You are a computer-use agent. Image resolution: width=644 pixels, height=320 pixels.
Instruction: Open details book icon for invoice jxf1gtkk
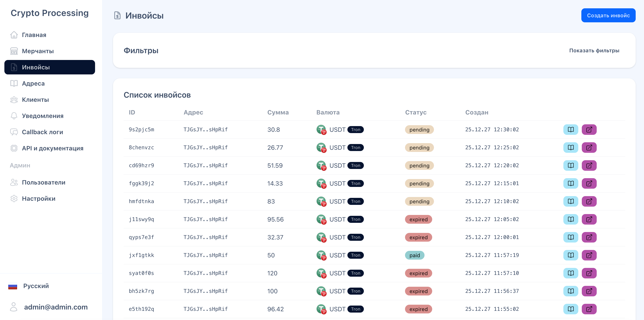[x=570, y=255]
